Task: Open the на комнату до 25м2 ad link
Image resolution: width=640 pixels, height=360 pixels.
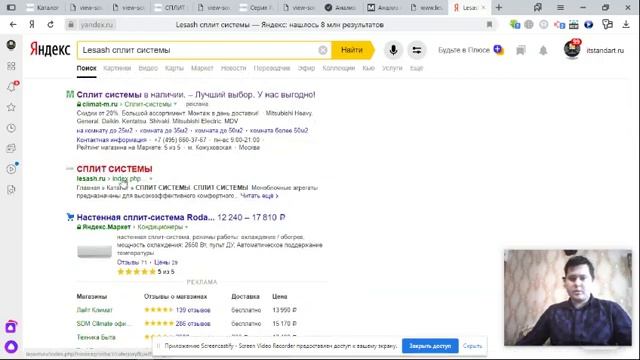Action: pyautogui.click(x=104, y=131)
